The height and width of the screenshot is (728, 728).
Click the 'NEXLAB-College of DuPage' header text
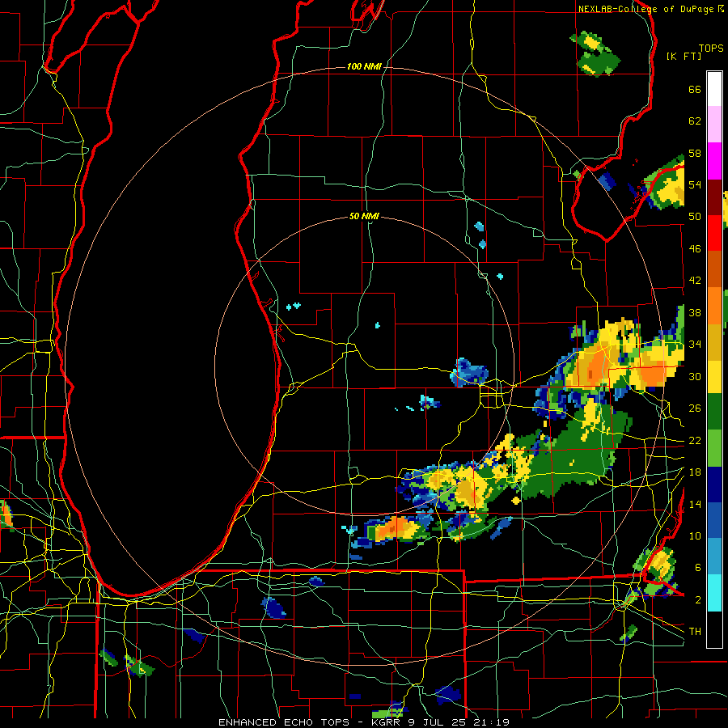[645, 9]
